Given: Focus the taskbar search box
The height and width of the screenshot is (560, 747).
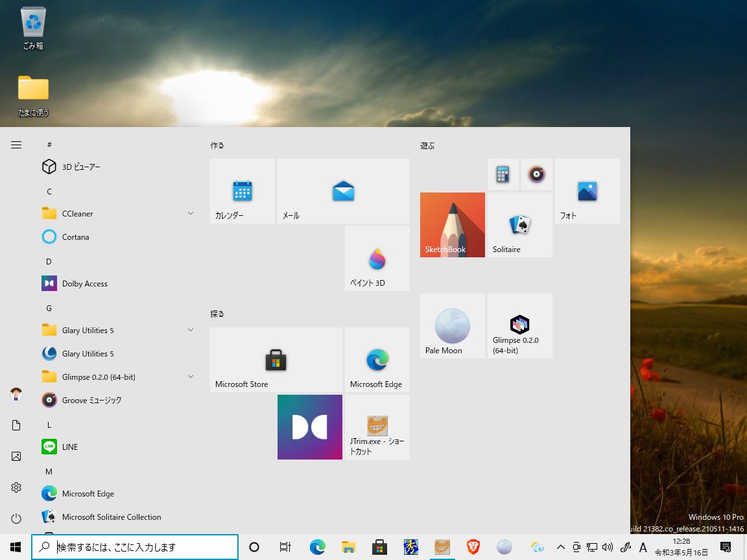Looking at the screenshot, I should tap(135, 547).
